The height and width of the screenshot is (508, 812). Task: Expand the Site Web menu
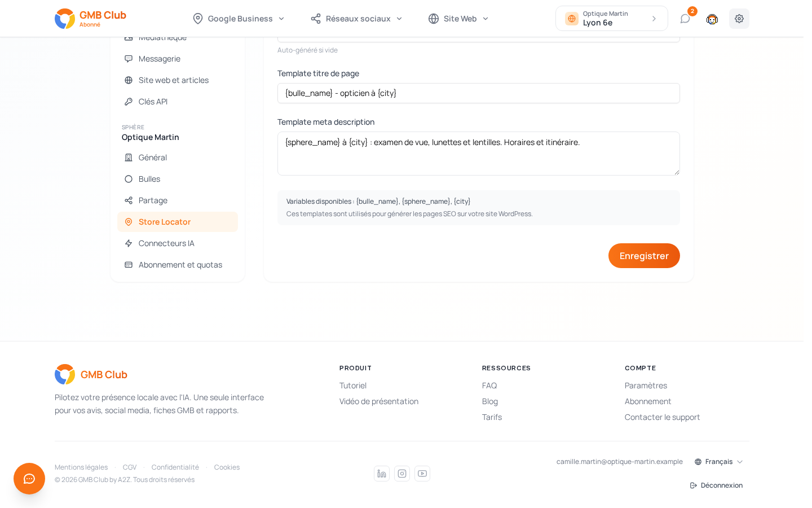458,19
